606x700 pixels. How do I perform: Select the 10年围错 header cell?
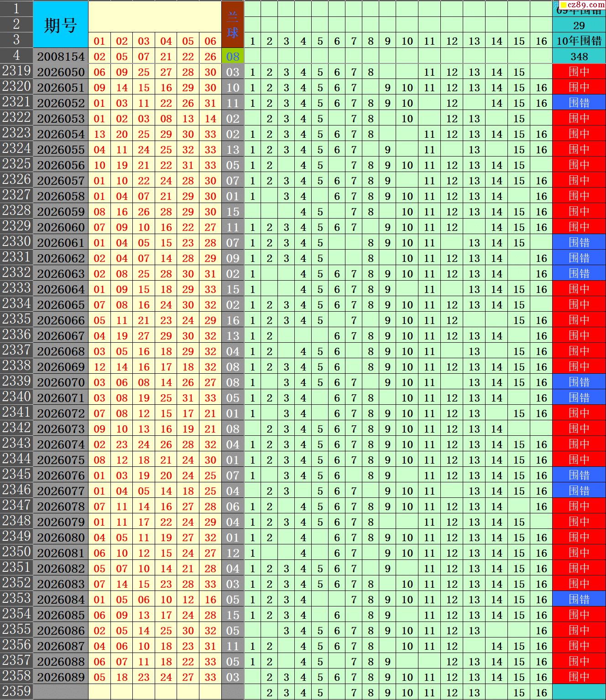[x=579, y=41]
